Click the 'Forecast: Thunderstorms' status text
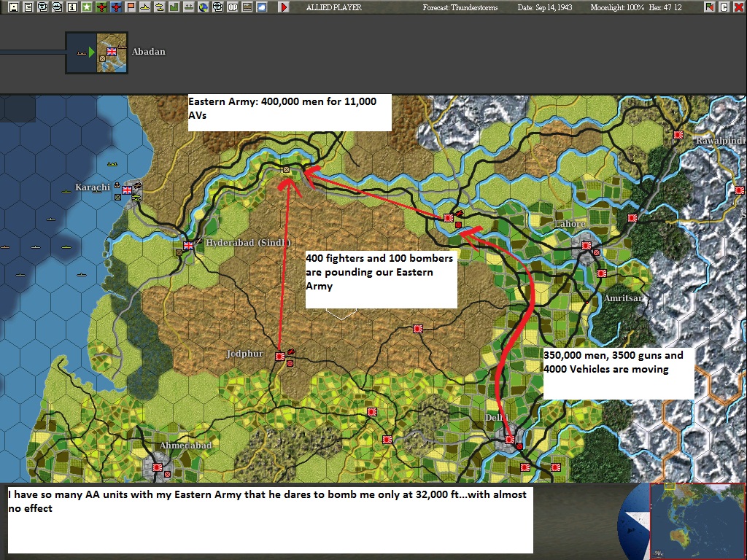This screenshot has width=747, height=560. coord(460,7)
